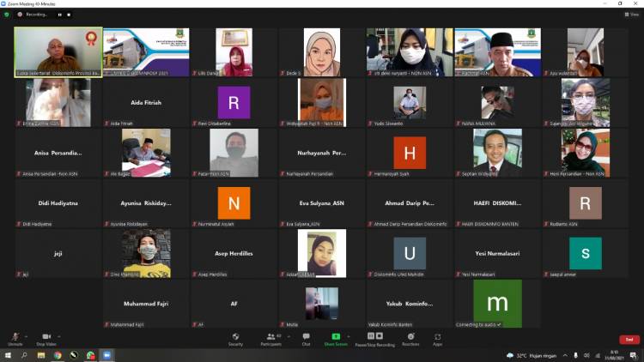644x362 pixels.
Task: Open the View layout menu
Action: tap(632, 15)
